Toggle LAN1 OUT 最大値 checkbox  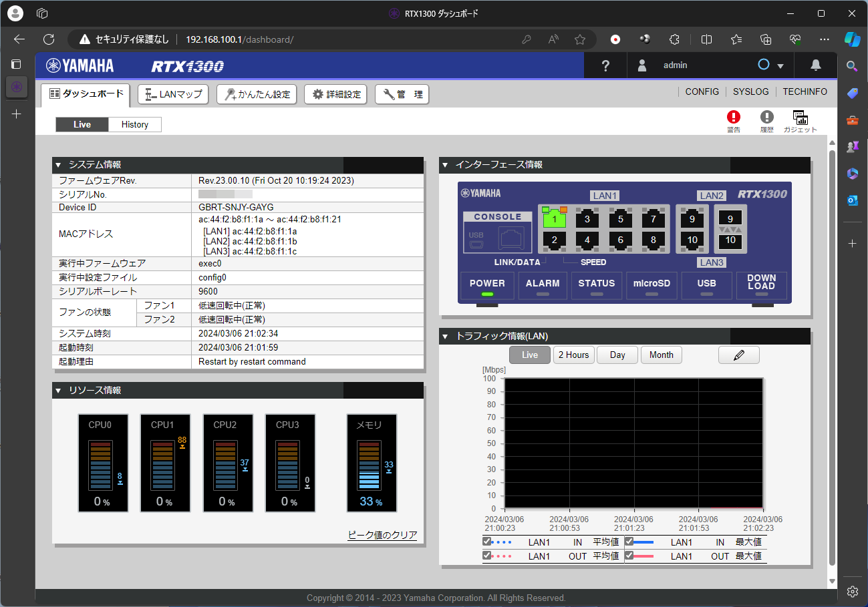pyautogui.click(x=629, y=555)
